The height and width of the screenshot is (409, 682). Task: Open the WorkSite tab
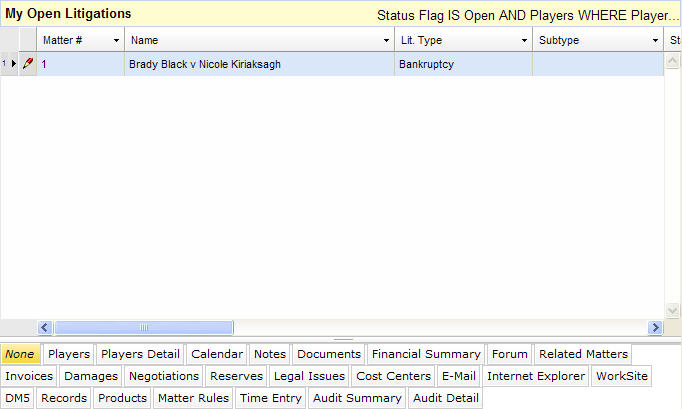(x=622, y=375)
